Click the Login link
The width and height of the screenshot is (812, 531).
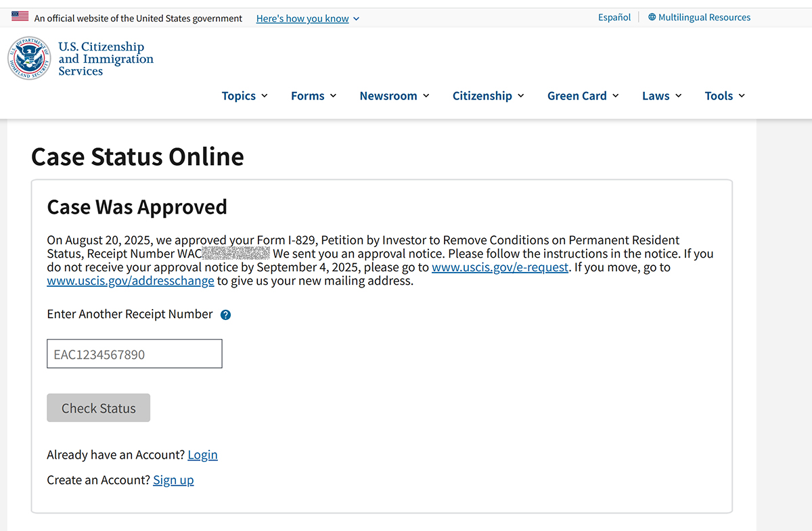coord(203,455)
